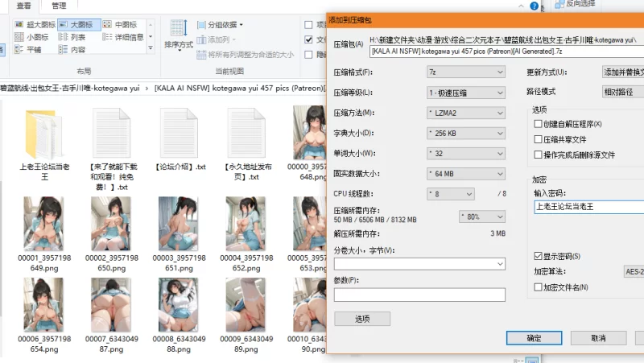Open the CPU 线程数 dropdown
644x363 pixels.
[451, 194]
